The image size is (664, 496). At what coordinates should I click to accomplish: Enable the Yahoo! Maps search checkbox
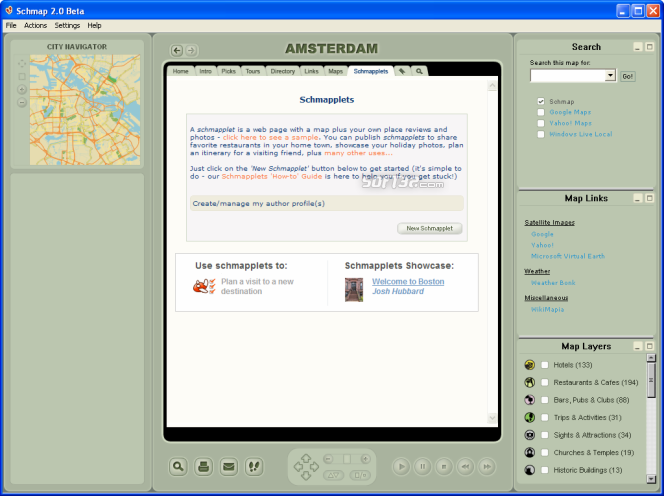541,123
